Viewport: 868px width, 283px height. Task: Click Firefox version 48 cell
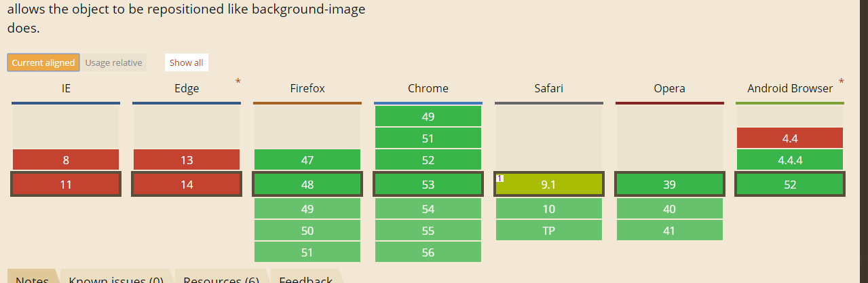click(307, 185)
